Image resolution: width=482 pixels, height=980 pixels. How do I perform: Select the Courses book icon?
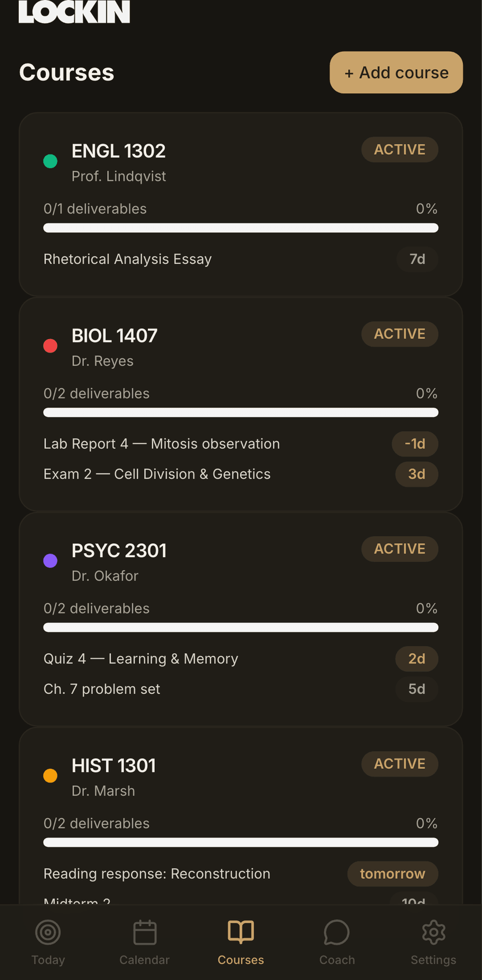point(241,932)
